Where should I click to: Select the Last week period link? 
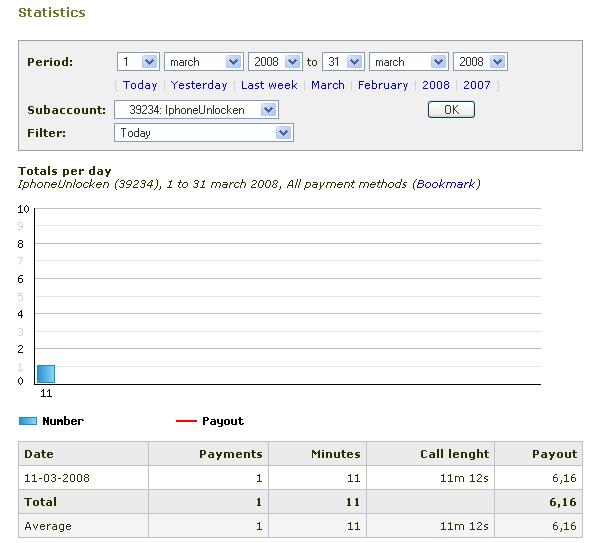(269, 85)
